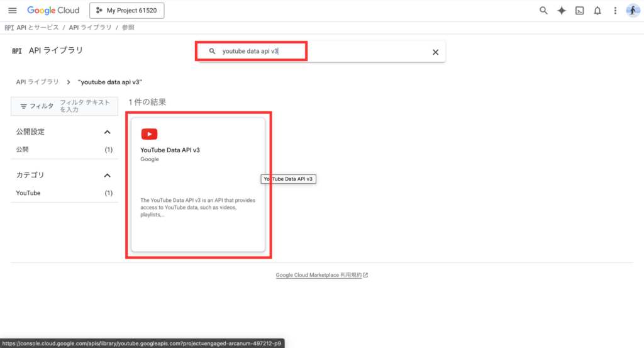
Task: Activate Cloud Shell terminal icon
Action: (x=579, y=11)
